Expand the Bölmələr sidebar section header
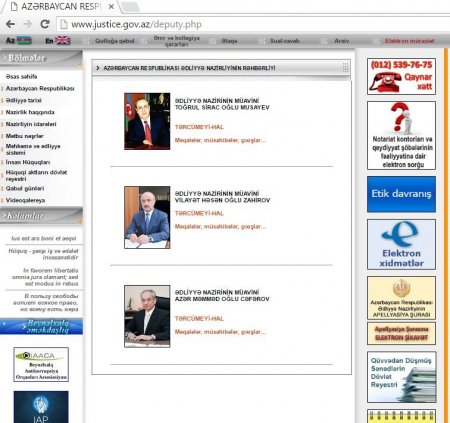This screenshot has height=423, width=450. (41, 58)
